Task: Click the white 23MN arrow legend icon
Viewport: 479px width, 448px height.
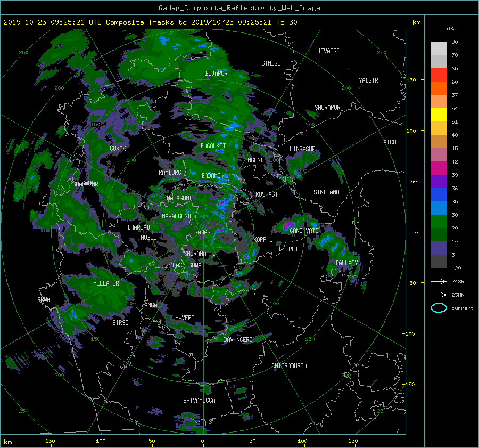Action: [439, 295]
